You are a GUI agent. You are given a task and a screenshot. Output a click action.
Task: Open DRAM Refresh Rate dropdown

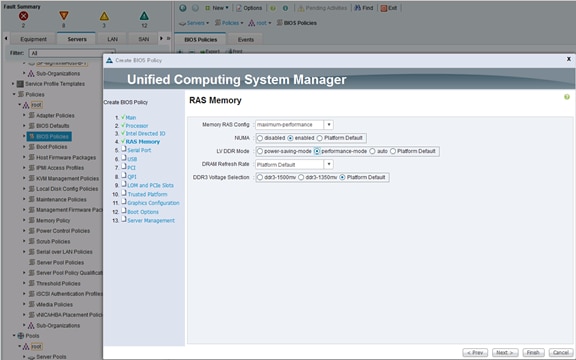[329, 164]
